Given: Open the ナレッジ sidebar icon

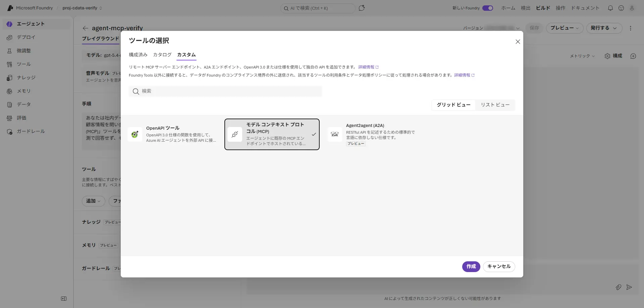Looking at the screenshot, I should tap(9, 78).
